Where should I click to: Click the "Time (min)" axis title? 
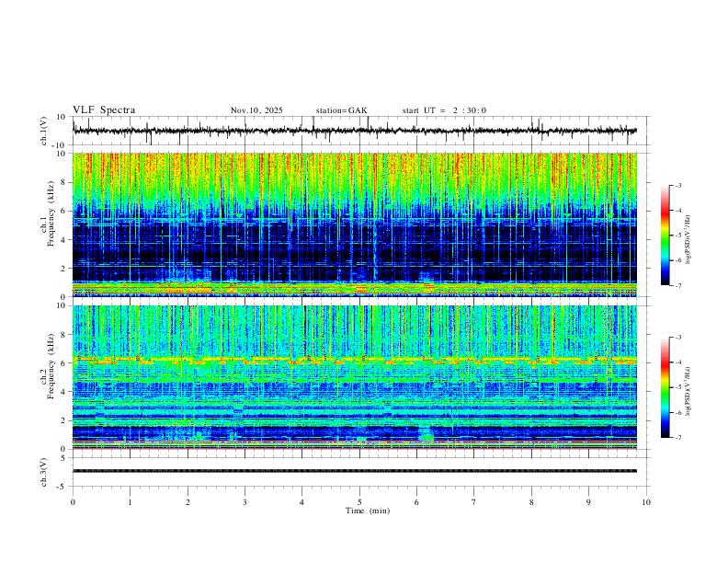[368, 511]
